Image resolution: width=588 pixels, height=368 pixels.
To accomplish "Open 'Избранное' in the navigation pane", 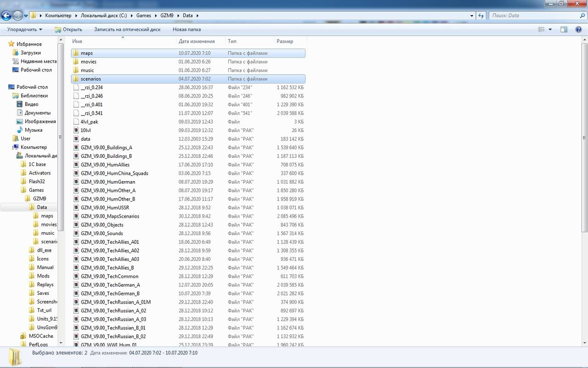I will [29, 44].
